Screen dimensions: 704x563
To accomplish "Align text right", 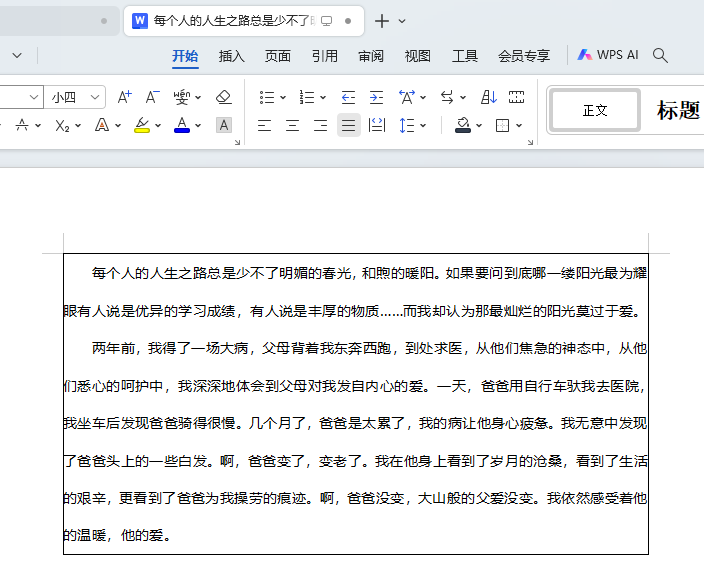I will click(321, 125).
